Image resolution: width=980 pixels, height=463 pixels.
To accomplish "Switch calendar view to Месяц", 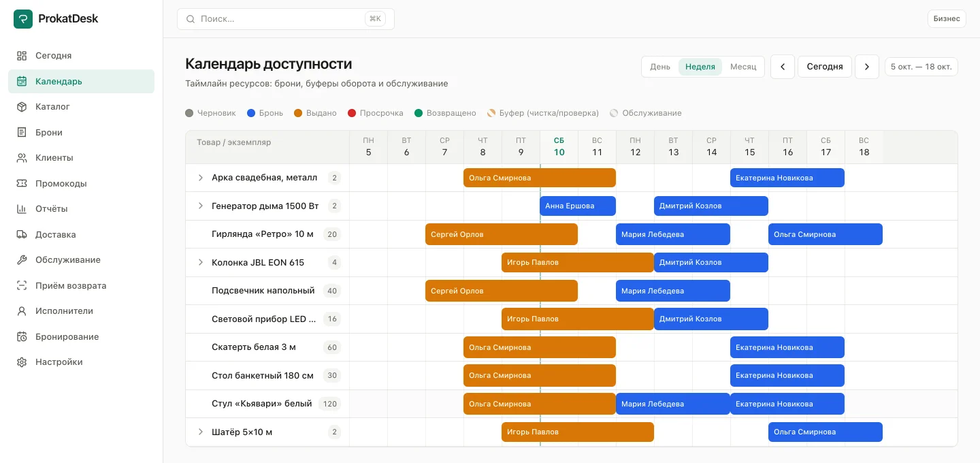I will pyautogui.click(x=743, y=67).
